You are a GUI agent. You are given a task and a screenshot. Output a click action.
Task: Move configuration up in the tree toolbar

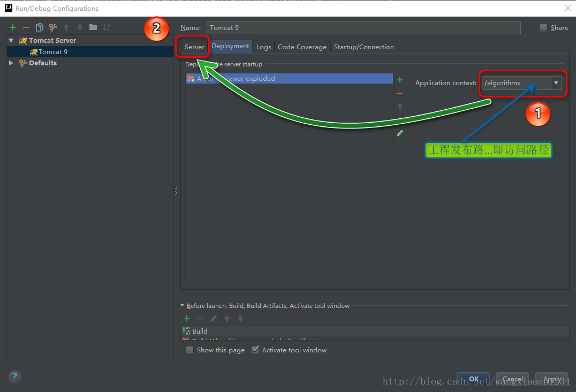(66, 27)
